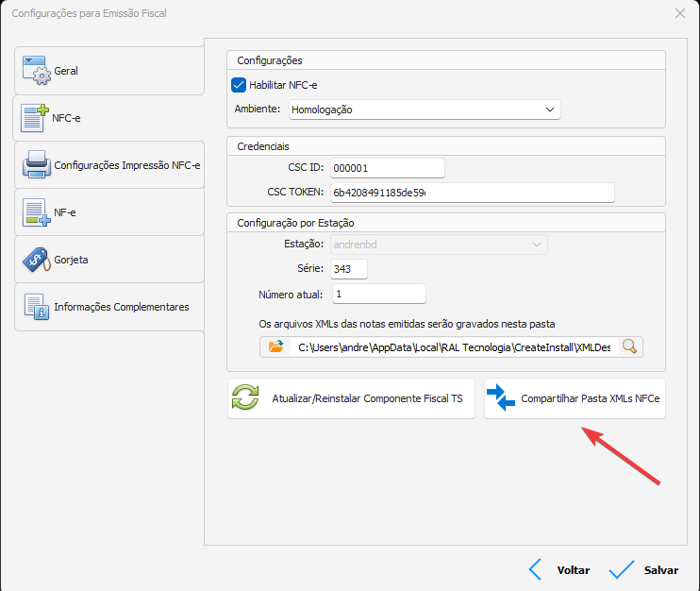Click the Série input field
This screenshot has height=591, width=700.
coord(348,269)
